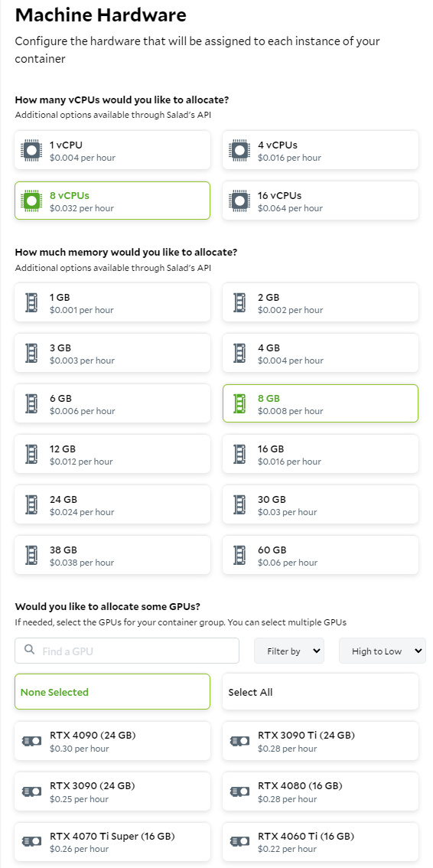Click the search magnifier icon in GPU field
Screen dimensions: 433x868
(31, 651)
